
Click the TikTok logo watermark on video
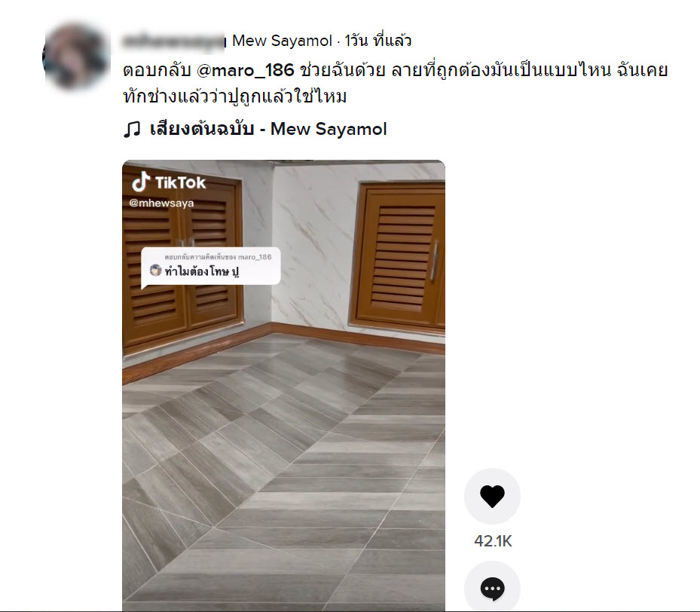168,182
